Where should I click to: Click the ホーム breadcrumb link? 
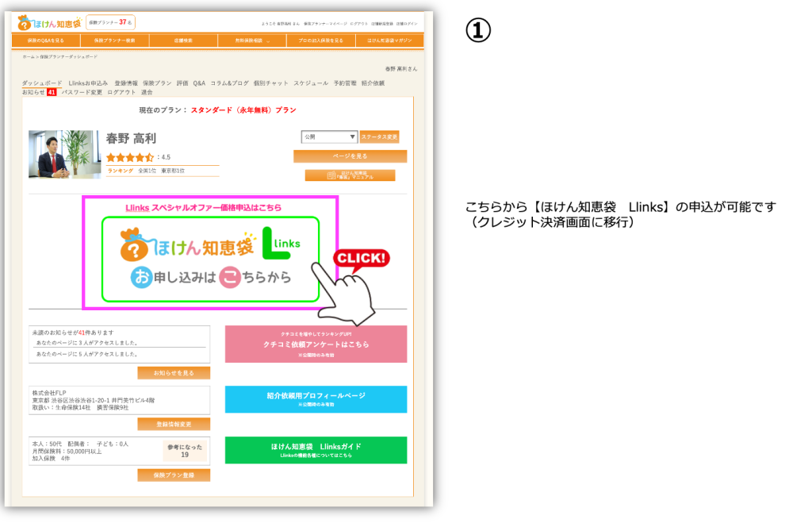[x=29, y=56]
